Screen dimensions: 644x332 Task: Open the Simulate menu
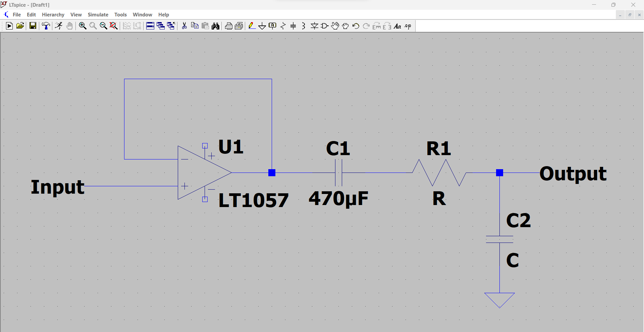[x=98, y=15]
